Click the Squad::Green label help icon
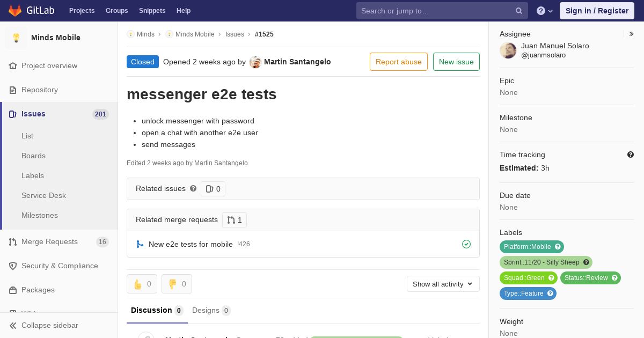 tap(551, 278)
